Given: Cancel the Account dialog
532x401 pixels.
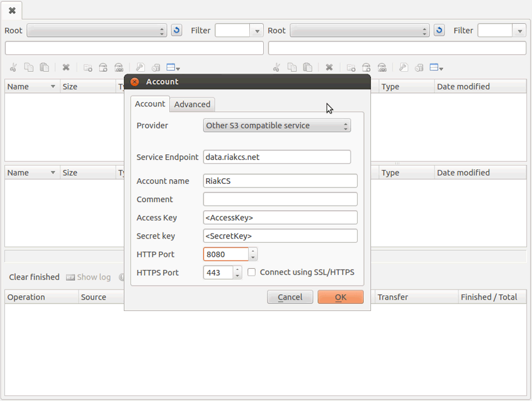Looking at the screenshot, I should pyautogui.click(x=290, y=297).
